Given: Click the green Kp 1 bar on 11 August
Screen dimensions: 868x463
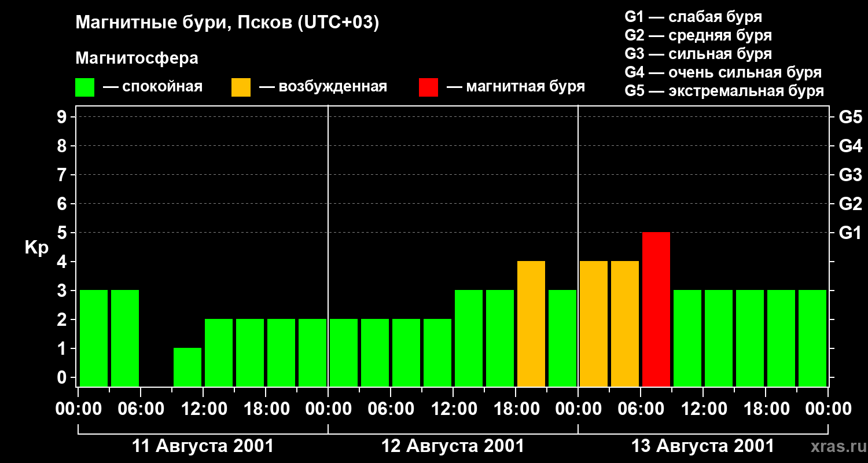Looking at the screenshot, I should click(x=187, y=367).
